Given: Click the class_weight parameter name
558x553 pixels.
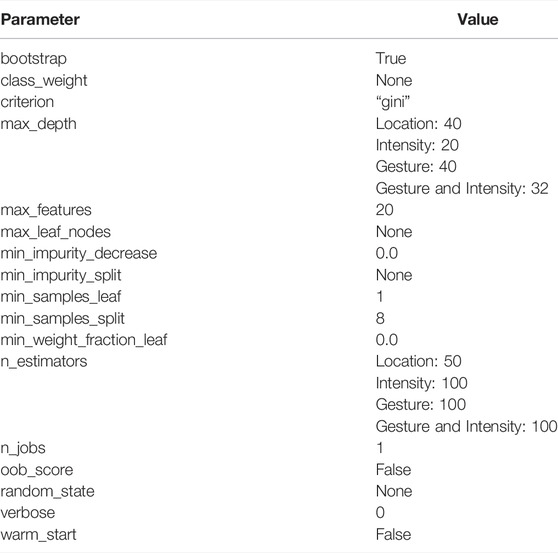Looking at the screenshot, I should (44, 81).
